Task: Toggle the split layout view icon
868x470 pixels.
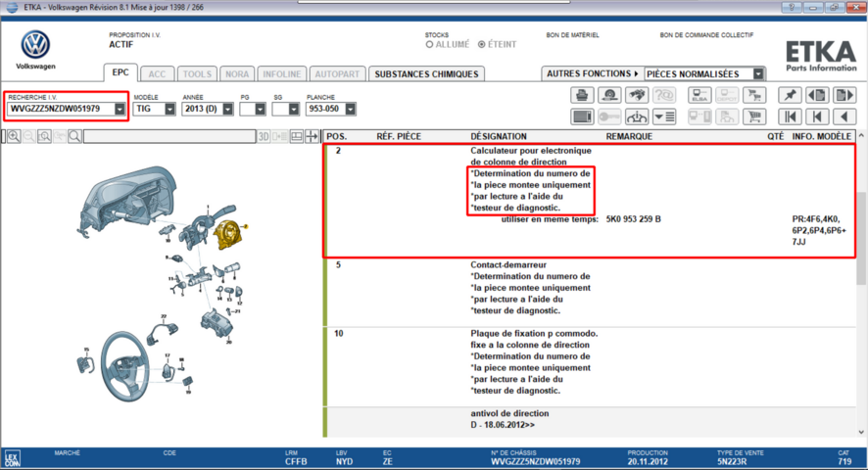Action: tap(297, 136)
